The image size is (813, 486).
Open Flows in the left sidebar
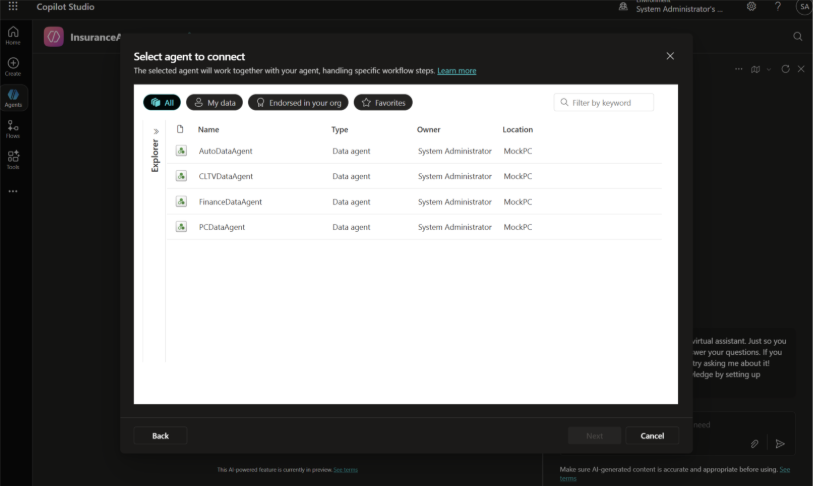tap(13, 129)
